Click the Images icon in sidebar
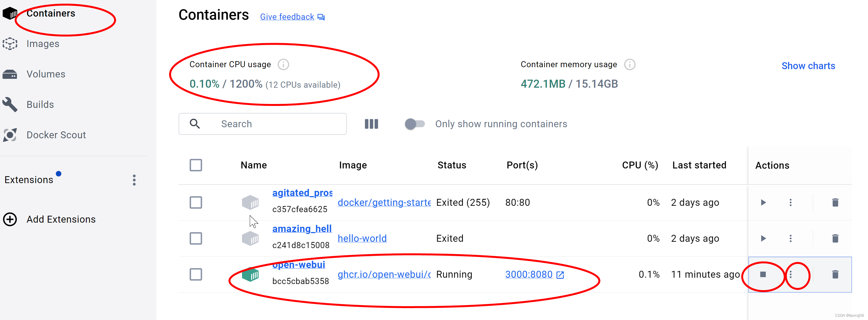This screenshot has height=320, width=868. point(10,44)
